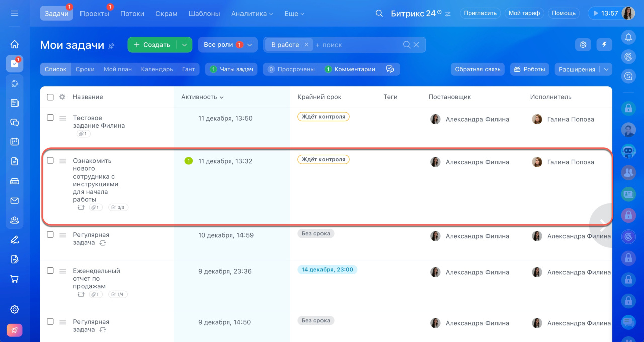Click the shopping cart icon in sidebar
The width and height of the screenshot is (644, 342).
tap(14, 279)
